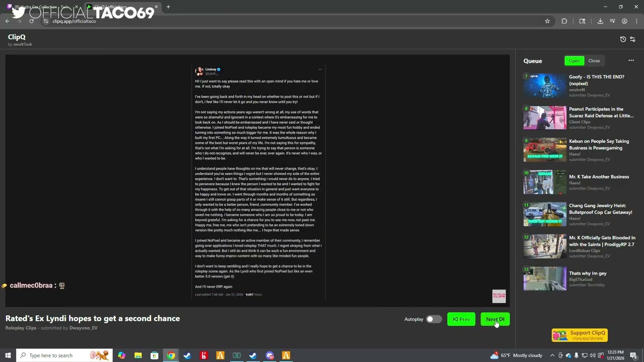The width and height of the screenshot is (644, 362).
Task: Close the ClipQ browser tab
Action: pyautogui.click(x=156, y=7)
